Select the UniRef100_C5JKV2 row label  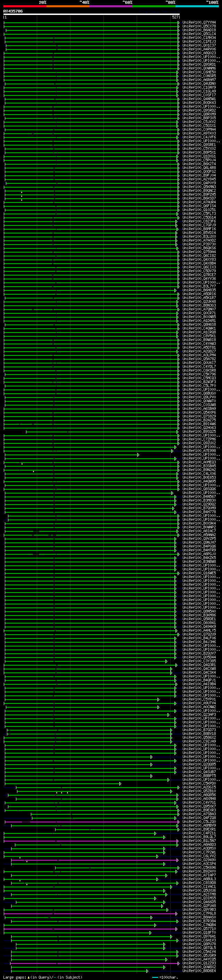point(199,122)
